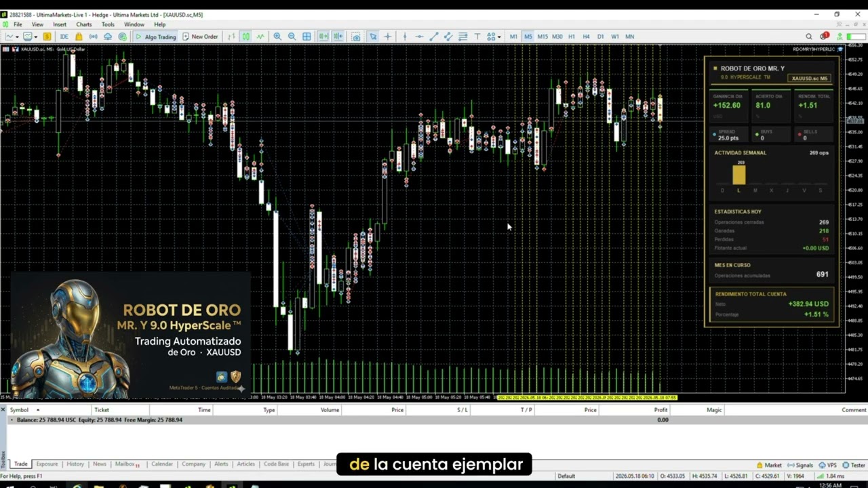Screen dimensions: 868x488
Task: Open the VPS cloud icon in toolbar
Action: [x=108, y=37]
